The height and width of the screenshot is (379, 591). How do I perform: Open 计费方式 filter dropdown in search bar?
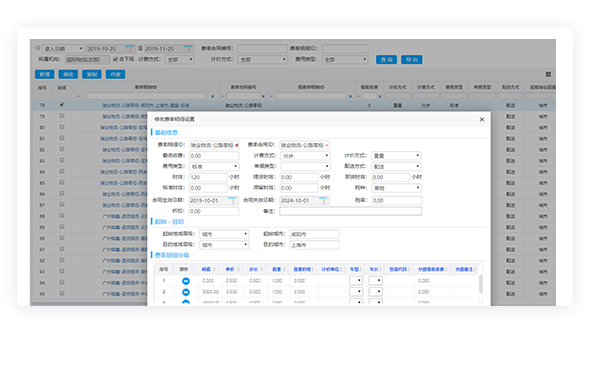pos(179,60)
